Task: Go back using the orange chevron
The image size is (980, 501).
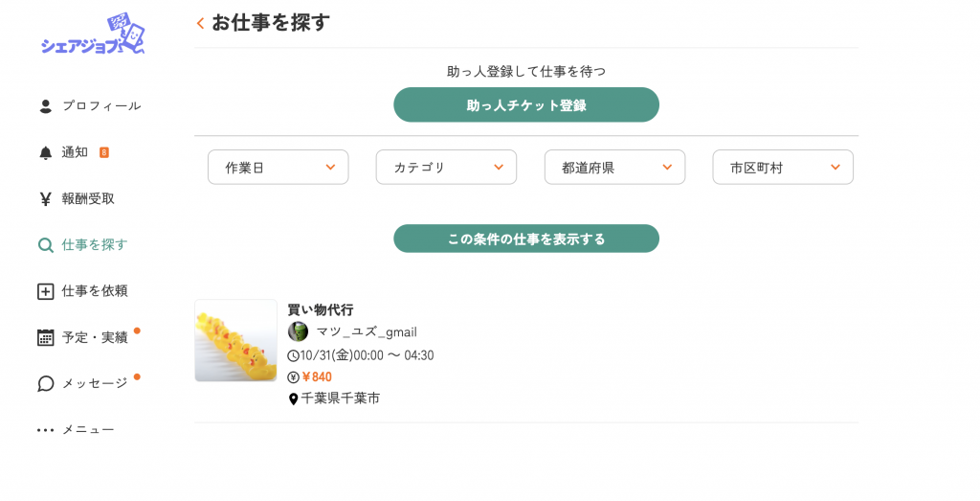Action: click(x=200, y=23)
